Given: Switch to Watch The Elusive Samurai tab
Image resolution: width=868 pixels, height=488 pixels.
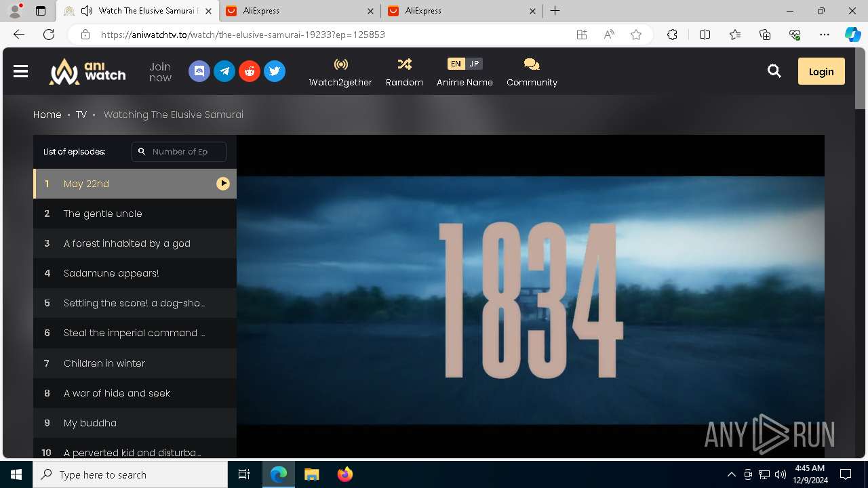Looking at the screenshot, I should (x=138, y=11).
